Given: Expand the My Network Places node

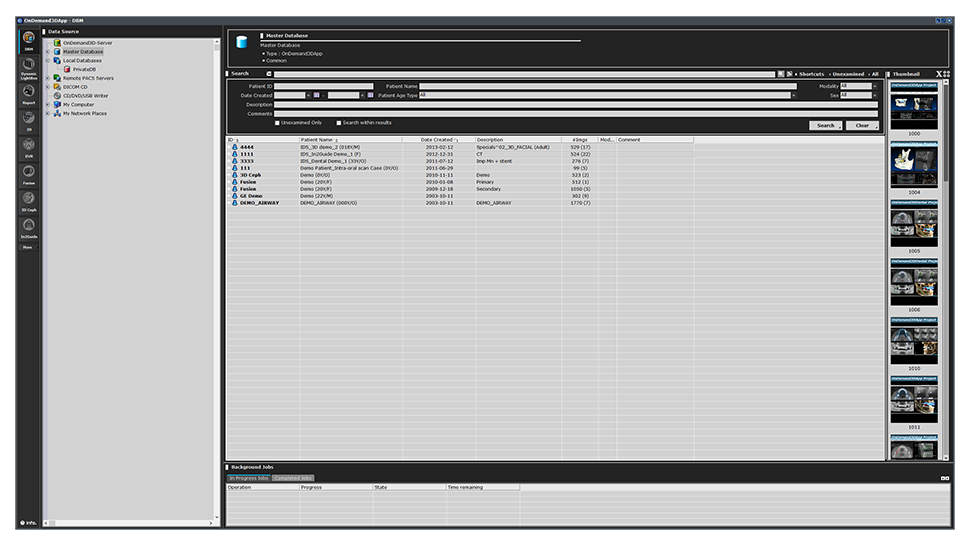Looking at the screenshot, I should click(48, 113).
